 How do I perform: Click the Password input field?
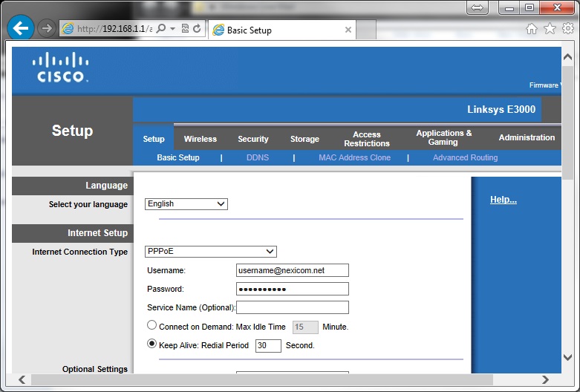tap(292, 289)
